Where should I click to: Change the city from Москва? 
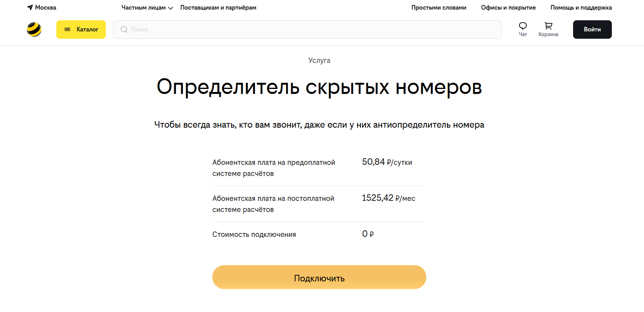[x=46, y=8]
